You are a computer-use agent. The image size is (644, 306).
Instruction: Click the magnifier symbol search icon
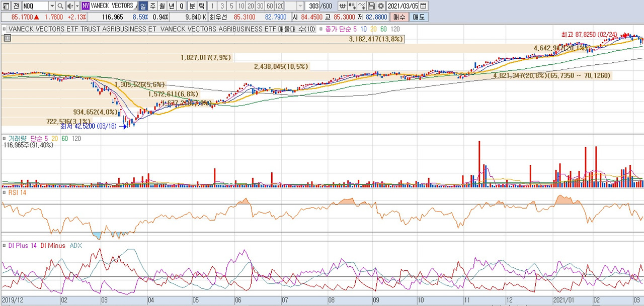click(61, 6)
